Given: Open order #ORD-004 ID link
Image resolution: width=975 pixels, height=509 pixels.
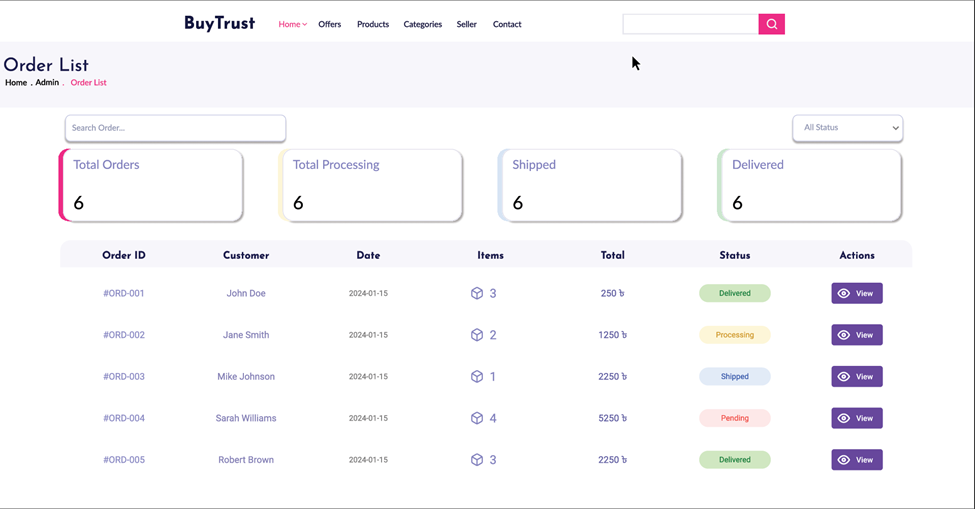Looking at the screenshot, I should pos(124,418).
